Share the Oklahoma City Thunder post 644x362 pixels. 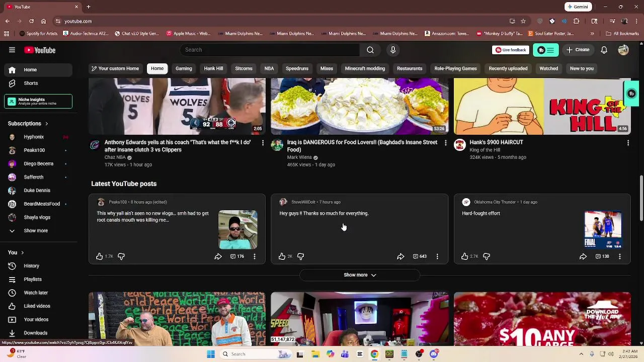coord(583,256)
